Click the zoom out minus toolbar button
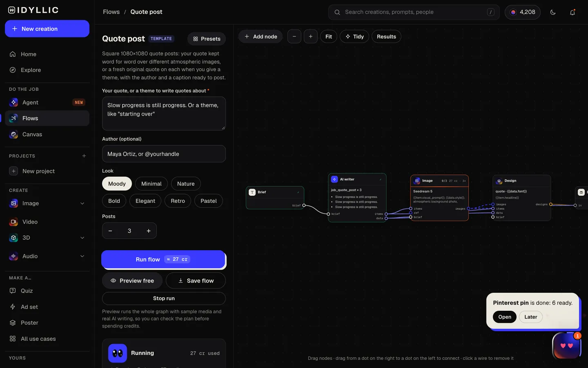Viewport: 588px width, 368px height. pos(294,36)
